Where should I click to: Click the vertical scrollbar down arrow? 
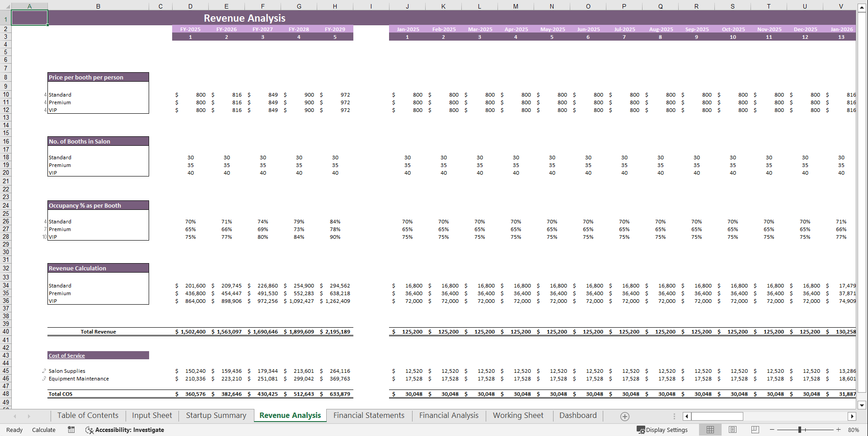pyautogui.click(x=862, y=405)
